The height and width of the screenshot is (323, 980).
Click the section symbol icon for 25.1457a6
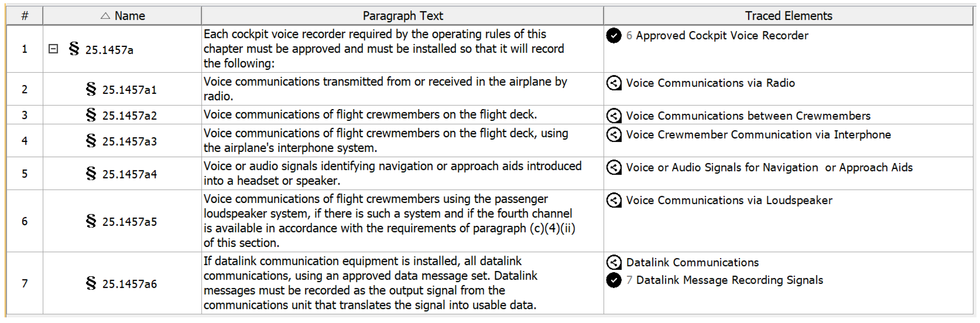pos(91,283)
